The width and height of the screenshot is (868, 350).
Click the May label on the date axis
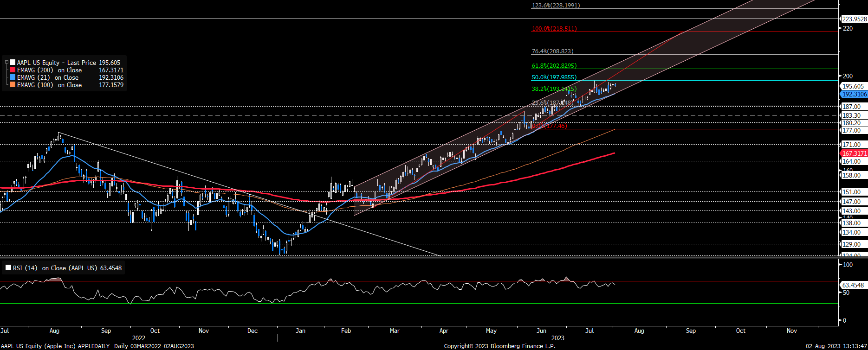(491, 331)
